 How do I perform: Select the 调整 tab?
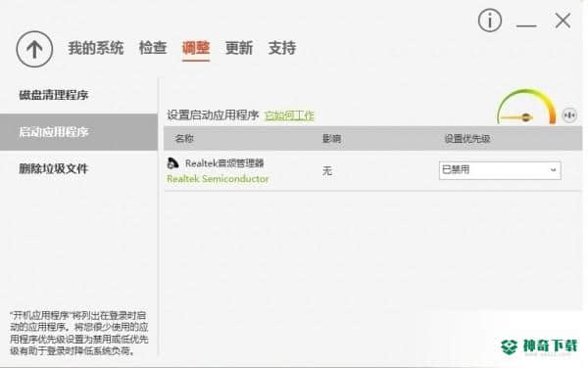(x=196, y=48)
